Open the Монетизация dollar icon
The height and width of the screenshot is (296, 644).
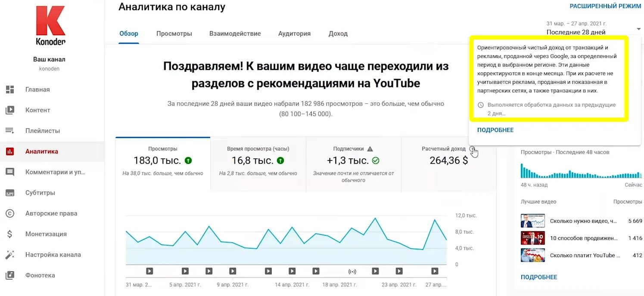(x=10, y=234)
